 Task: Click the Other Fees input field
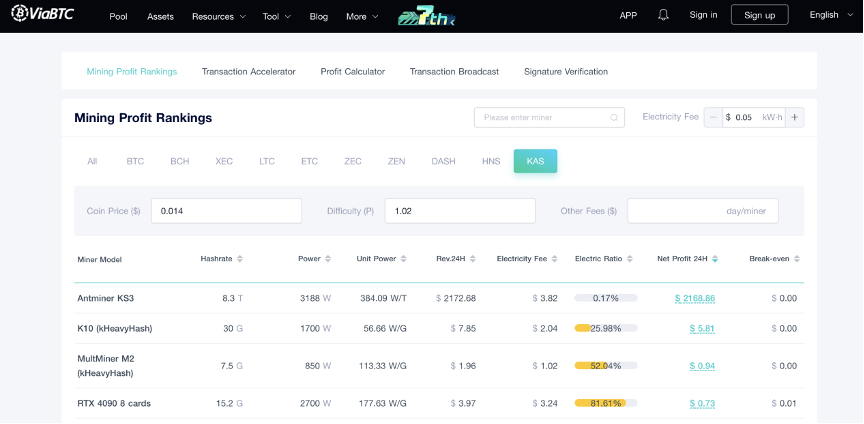(703, 211)
